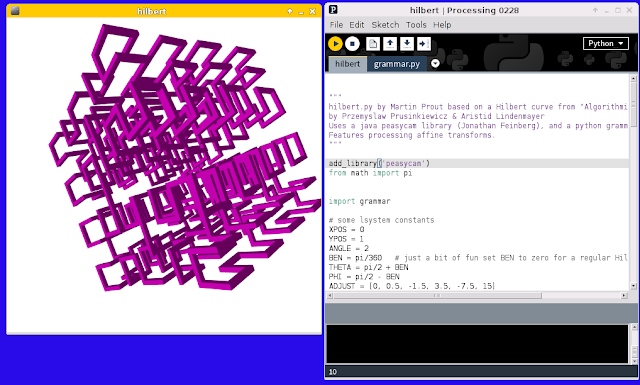Click the 'ANGLE = 2' line

pos(349,248)
